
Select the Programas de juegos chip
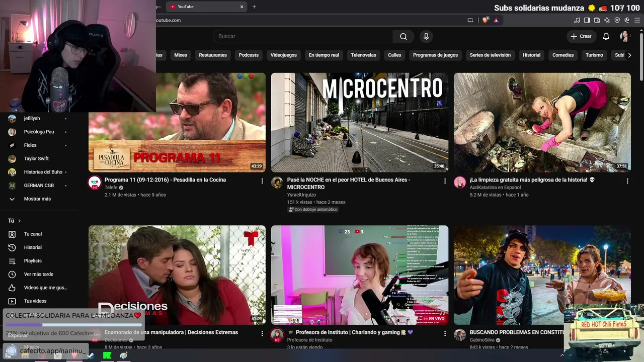tap(436, 55)
